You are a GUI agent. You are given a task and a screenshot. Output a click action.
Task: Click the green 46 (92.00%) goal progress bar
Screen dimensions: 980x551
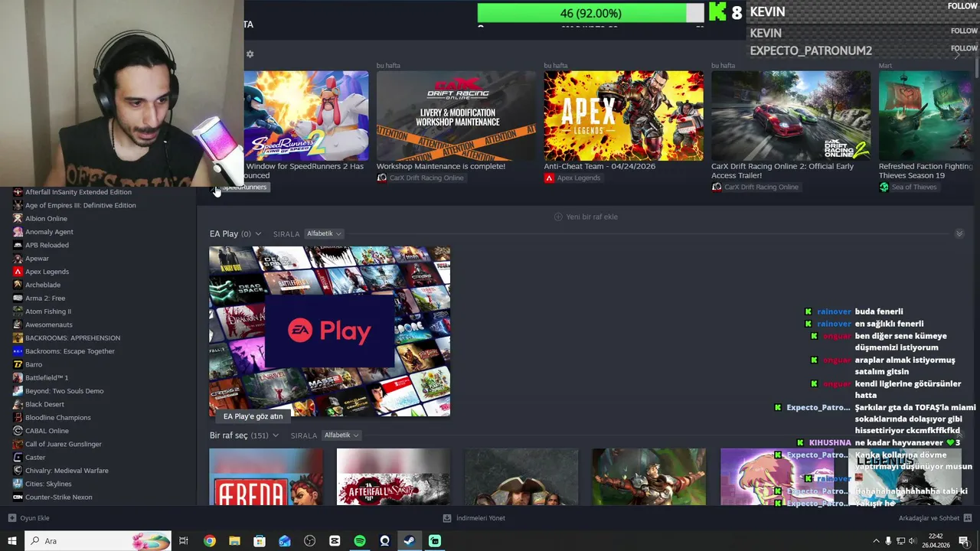590,13
